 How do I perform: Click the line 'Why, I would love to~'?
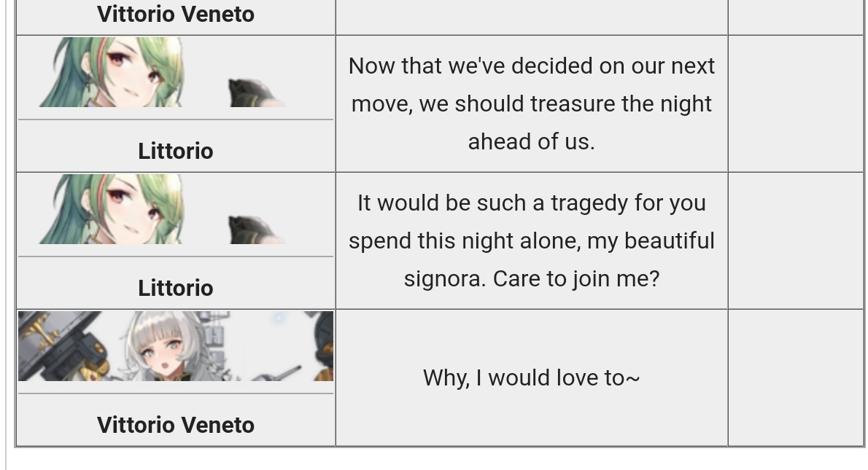coord(532,377)
